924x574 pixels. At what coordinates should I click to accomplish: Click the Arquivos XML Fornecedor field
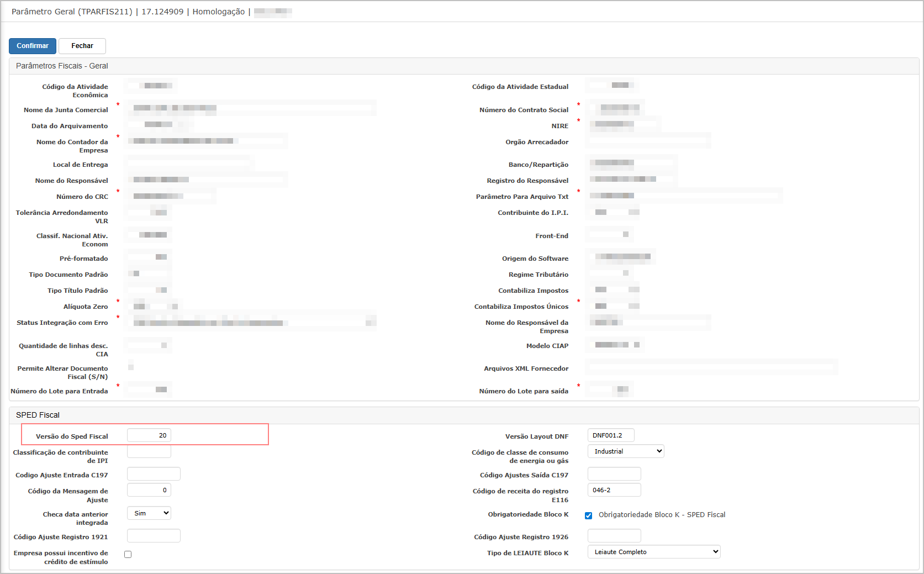tap(711, 367)
